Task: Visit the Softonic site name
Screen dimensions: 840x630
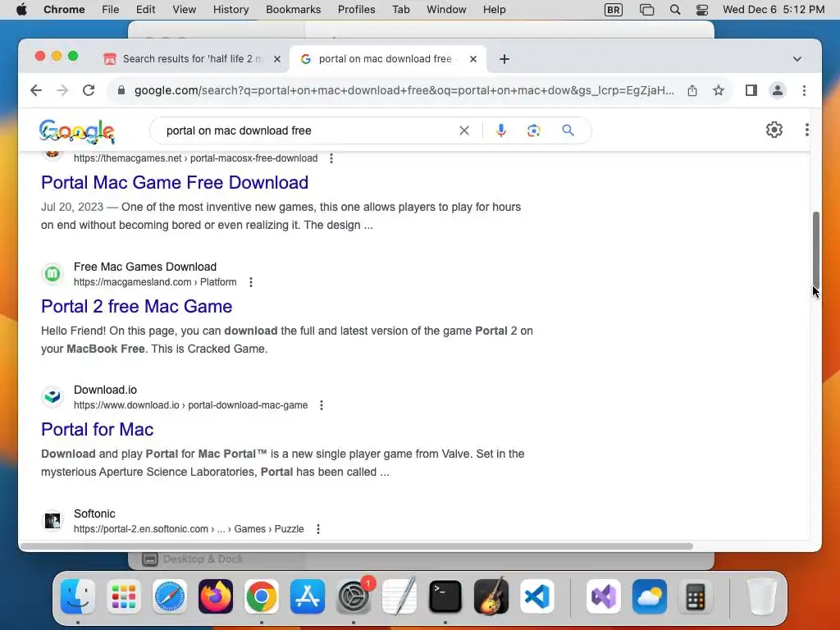Action: click(94, 514)
